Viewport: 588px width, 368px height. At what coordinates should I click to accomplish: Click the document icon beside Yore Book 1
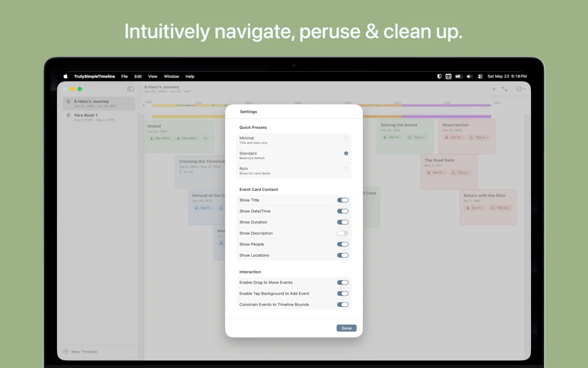click(68, 115)
